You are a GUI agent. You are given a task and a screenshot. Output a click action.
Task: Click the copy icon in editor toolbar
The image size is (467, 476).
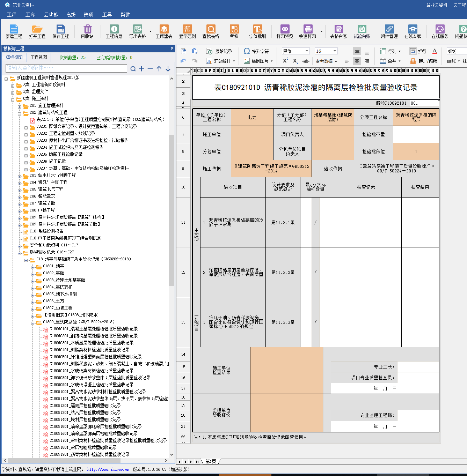(184, 51)
